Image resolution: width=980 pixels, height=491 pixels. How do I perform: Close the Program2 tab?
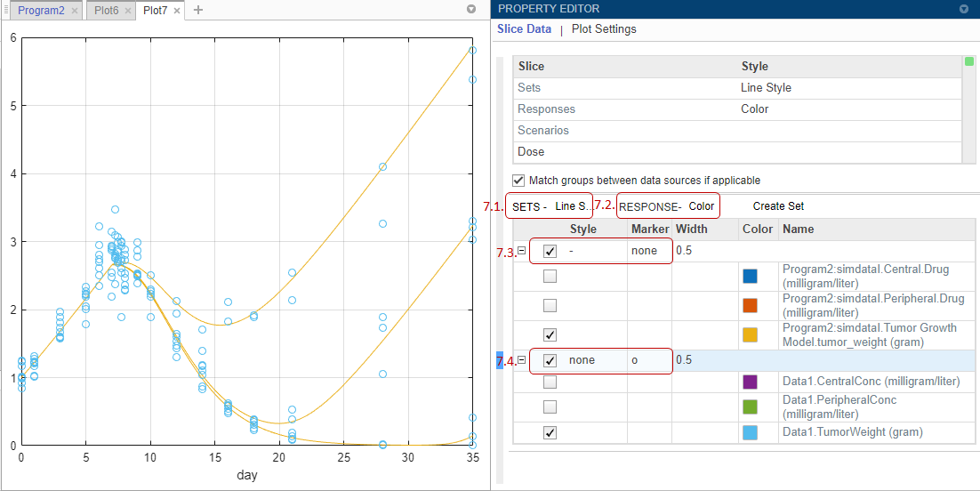pyautogui.click(x=75, y=11)
